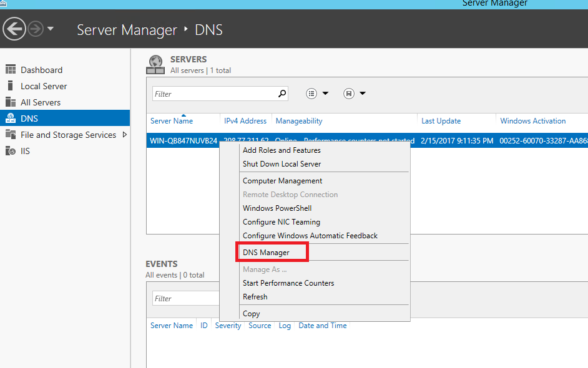Screen dimensions: 588x368
Task: Click the Events filter input field
Action: 186,298
